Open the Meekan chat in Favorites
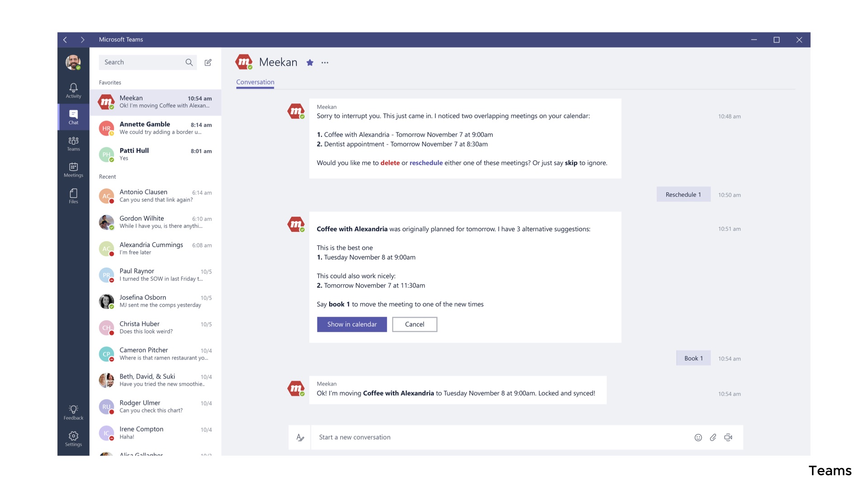Screen dimensions: 868x488 (156, 102)
